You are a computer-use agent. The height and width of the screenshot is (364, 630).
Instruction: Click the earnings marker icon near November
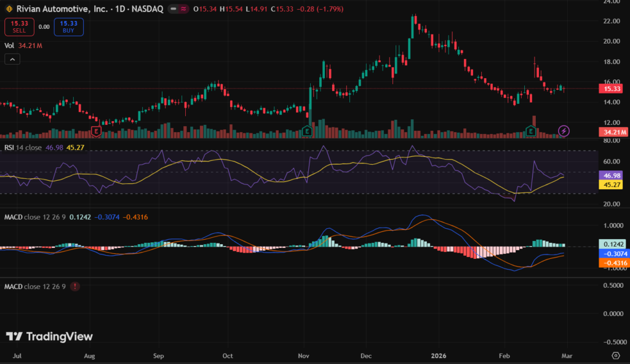[307, 131]
